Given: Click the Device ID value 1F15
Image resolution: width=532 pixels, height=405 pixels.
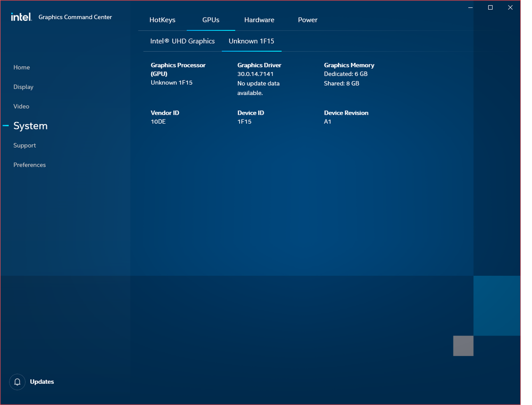Looking at the screenshot, I should click(244, 122).
